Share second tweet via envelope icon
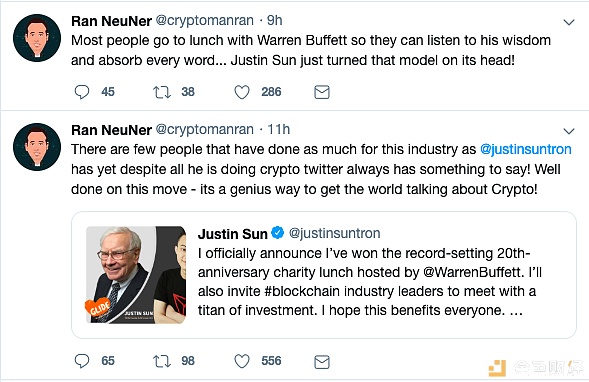This screenshot has height=382, width=589. 322,362
